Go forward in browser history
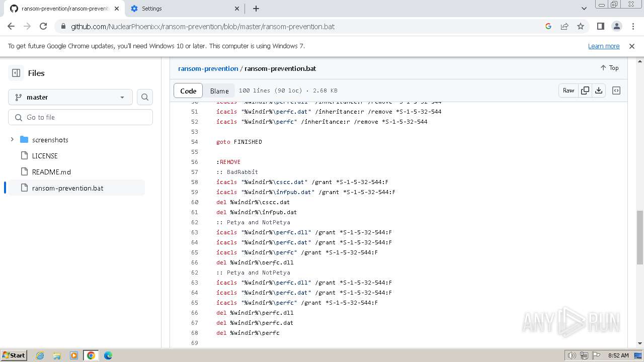The width and height of the screenshot is (644, 362). click(27, 26)
